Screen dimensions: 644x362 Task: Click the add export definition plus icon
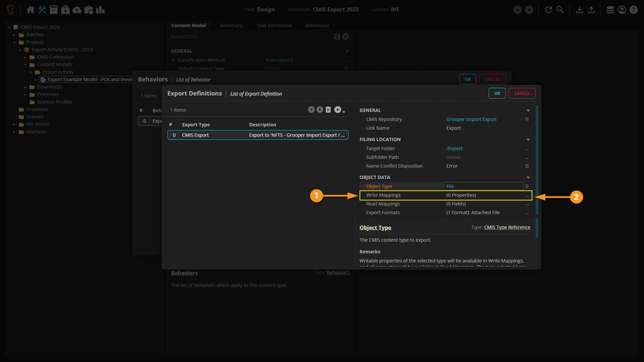[338, 110]
